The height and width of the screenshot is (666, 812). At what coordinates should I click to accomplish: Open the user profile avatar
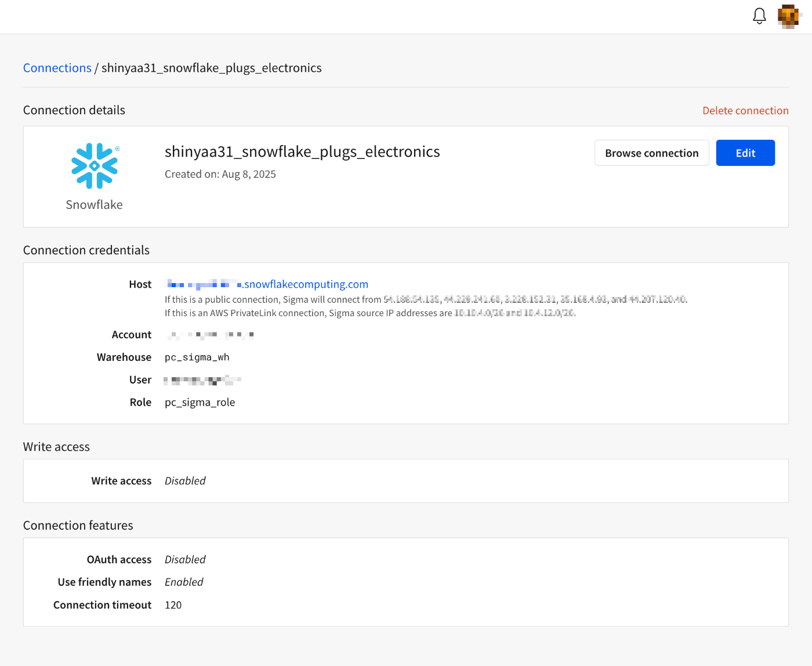(789, 16)
